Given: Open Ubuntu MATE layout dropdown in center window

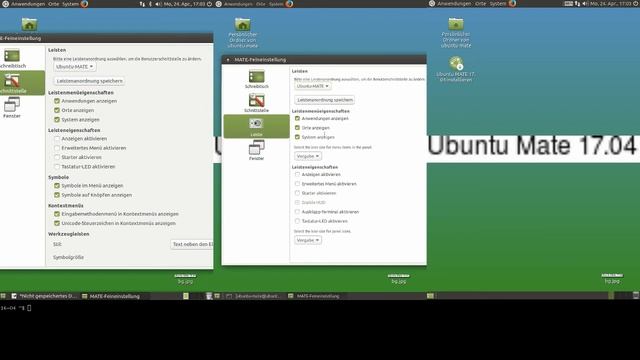Looking at the screenshot, I should [313, 86].
